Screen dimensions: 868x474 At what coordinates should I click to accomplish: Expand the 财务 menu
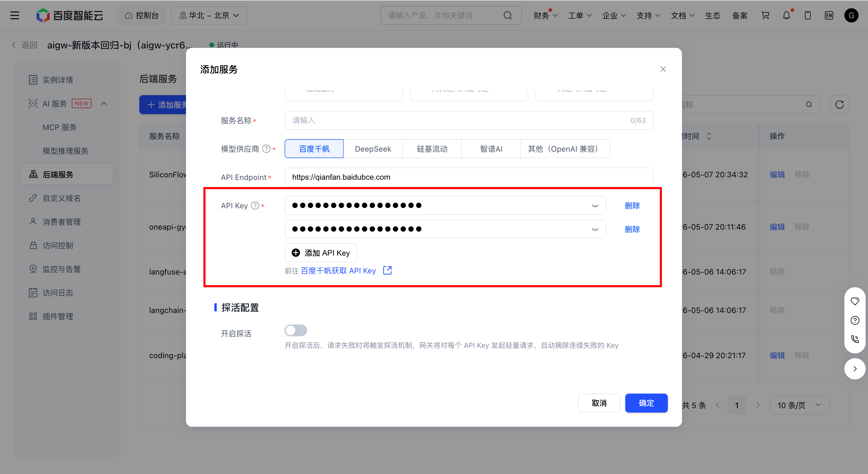[x=545, y=16]
